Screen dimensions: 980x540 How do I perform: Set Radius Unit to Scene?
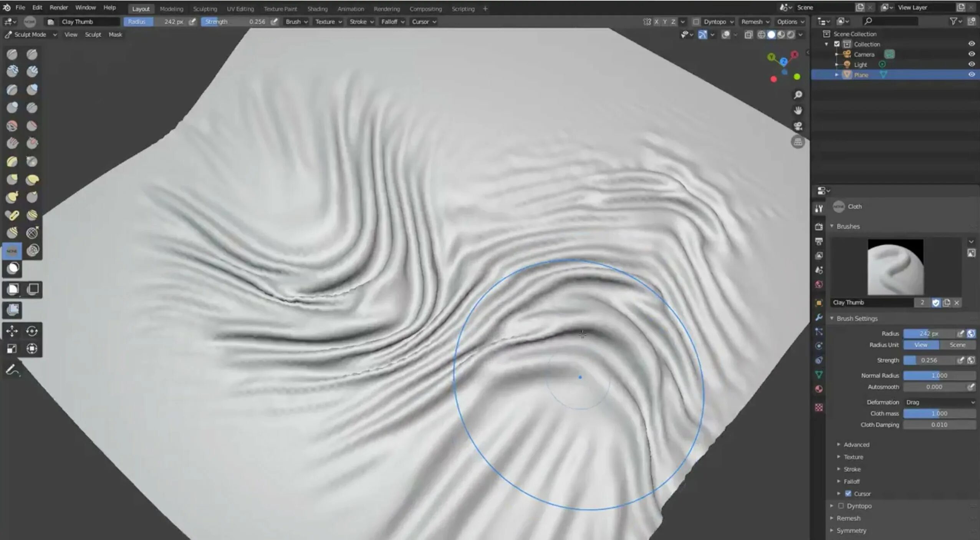[957, 345]
